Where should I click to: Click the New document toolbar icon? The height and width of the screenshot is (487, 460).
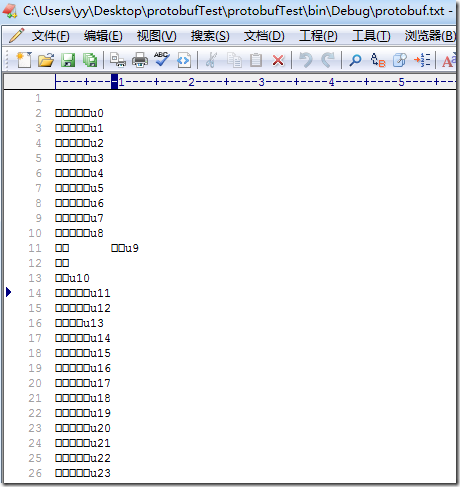coord(24,60)
